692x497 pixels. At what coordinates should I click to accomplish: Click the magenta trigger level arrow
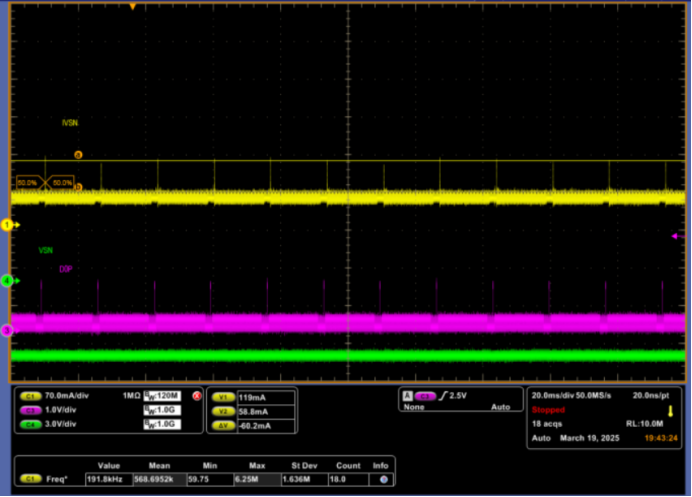click(676, 236)
